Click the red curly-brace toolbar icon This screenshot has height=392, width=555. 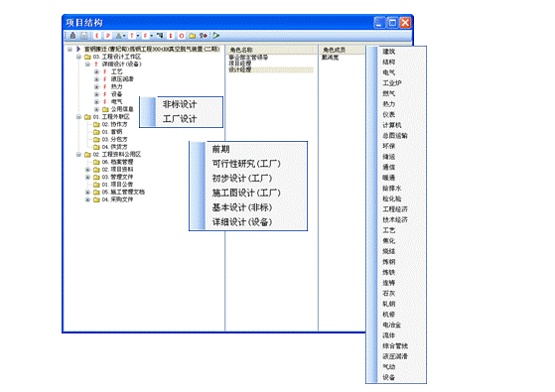coord(97,36)
